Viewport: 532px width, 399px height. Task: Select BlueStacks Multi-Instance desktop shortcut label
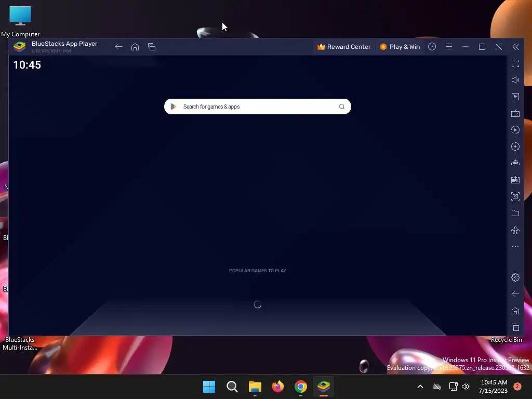pyautogui.click(x=20, y=343)
